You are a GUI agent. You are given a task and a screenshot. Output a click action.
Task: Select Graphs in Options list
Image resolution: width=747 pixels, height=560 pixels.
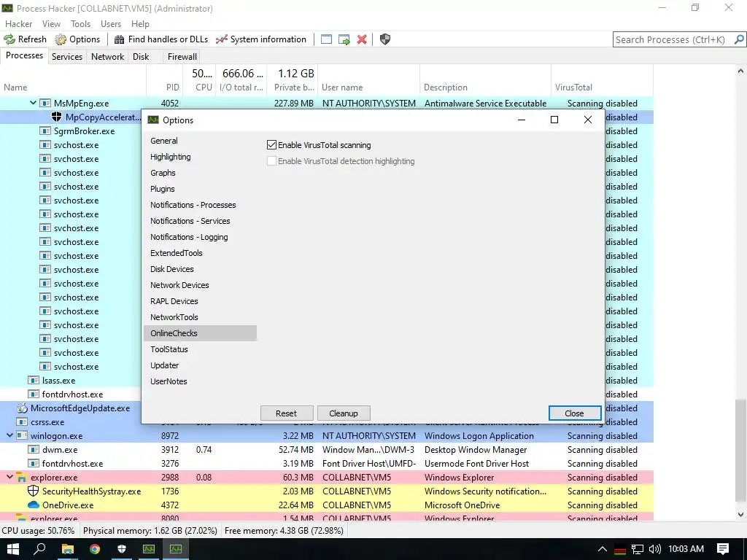coord(163,173)
